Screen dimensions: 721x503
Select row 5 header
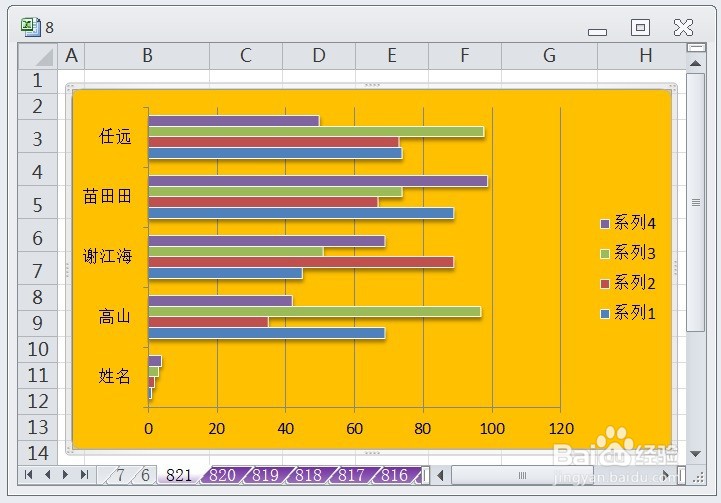pos(38,204)
